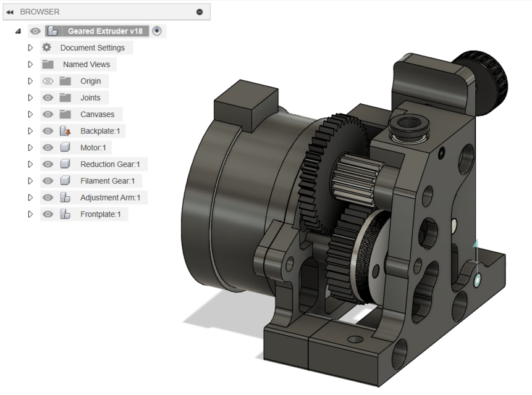Expand the Joints folder
Screen dimensions: 532x395
[30, 97]
